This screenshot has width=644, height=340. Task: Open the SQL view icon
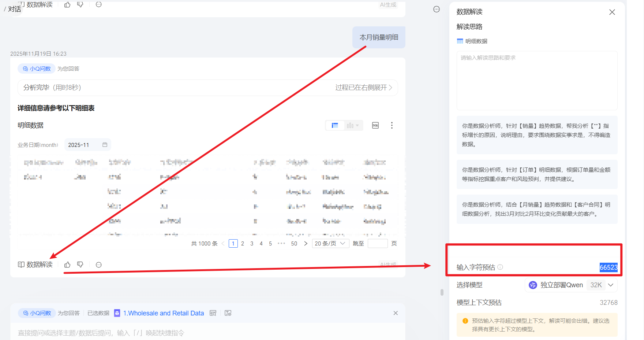coord(375,125)
